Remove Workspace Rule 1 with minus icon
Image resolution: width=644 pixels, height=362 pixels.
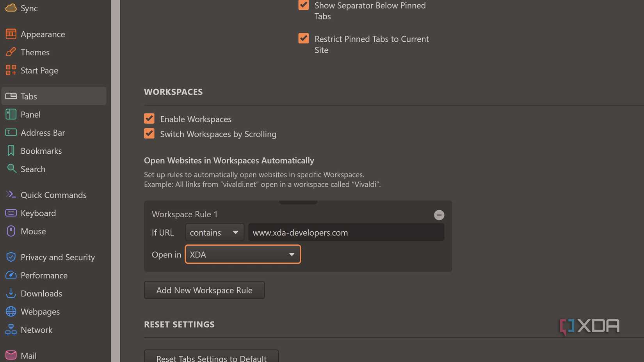point(439,215)
